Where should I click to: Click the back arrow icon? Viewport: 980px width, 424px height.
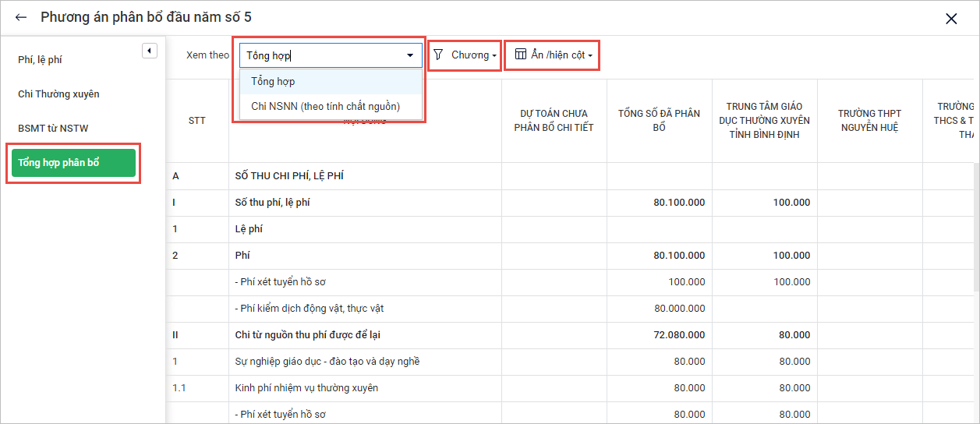(x=21, y=17)
